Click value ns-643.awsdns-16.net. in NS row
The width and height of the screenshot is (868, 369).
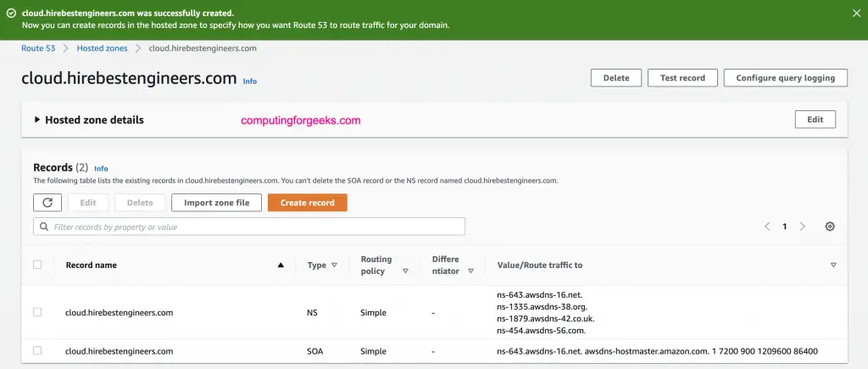point(540,294)
